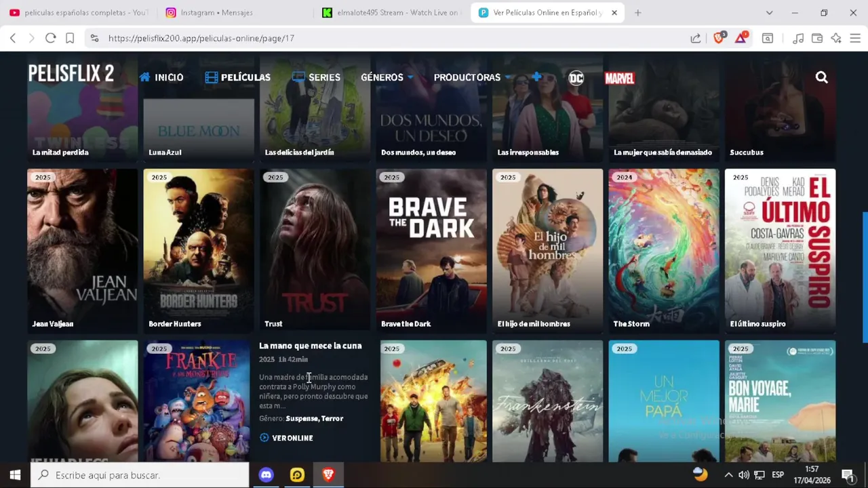Open a new browser tab
Viewport: 868px width, 488px height.
pyautogui.click(x=637, y=13)
